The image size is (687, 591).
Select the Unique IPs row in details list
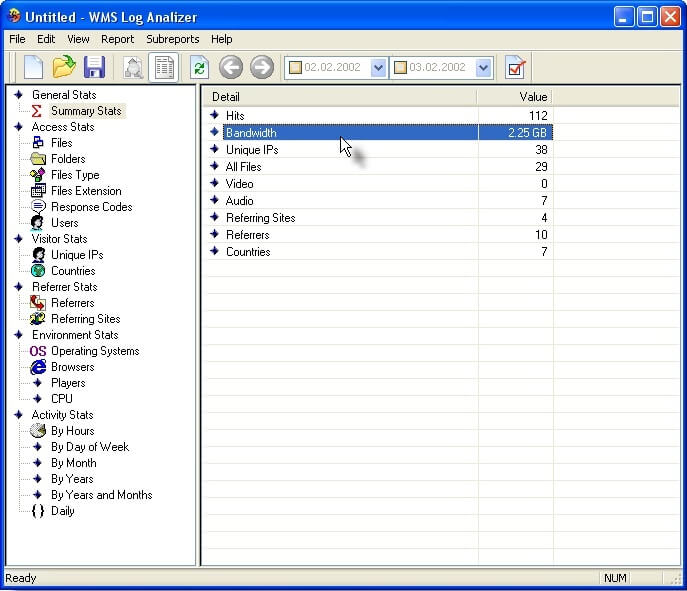click(x=380, y=150)
